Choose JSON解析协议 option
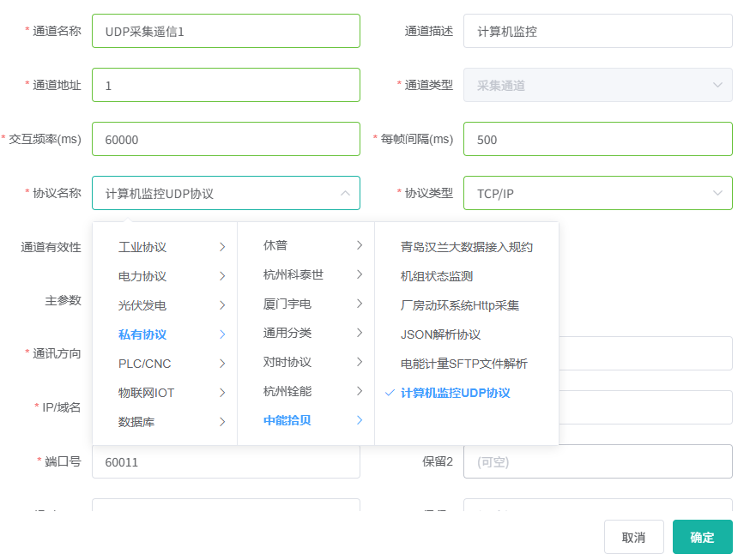The image size is (756, 560). click(x=440, y=334)
